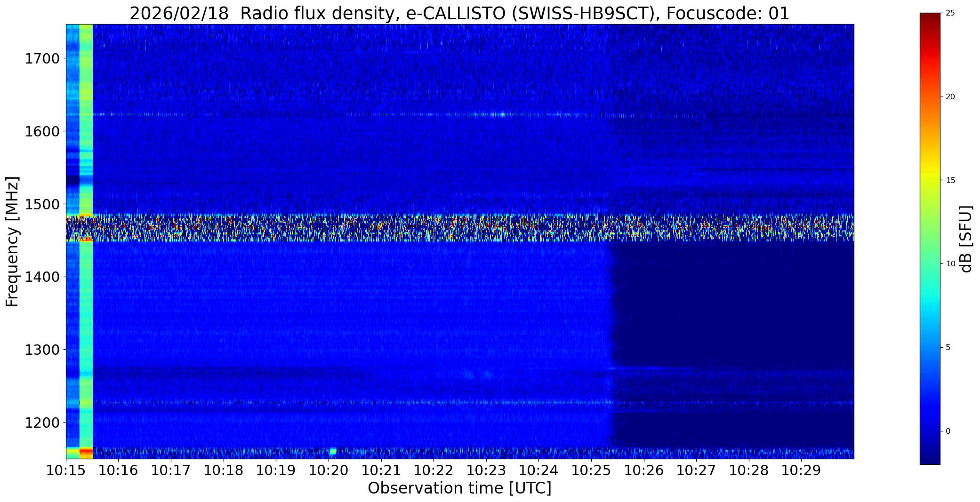Click the 10:21 time tick label
Image resolution: width=980 pixels, height=502 pixels.
pyautogui.click(x=381, y=470)
